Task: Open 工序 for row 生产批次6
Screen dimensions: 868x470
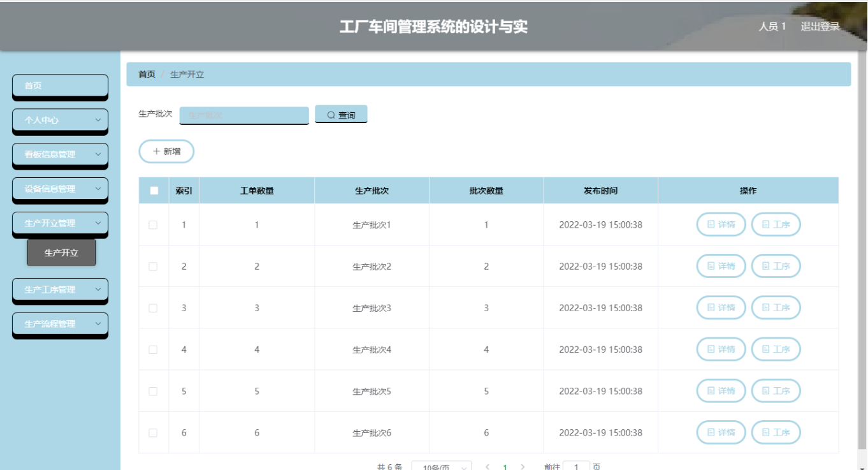Action: 776,432
